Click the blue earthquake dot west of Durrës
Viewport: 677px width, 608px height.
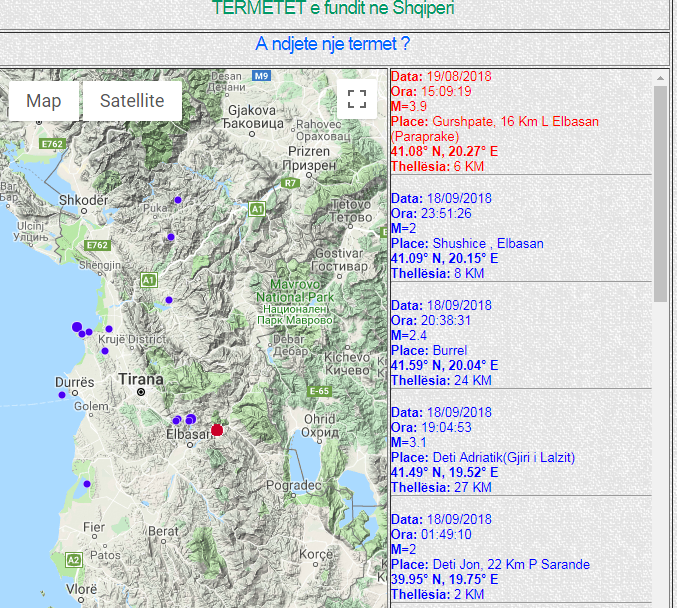tap(62, 395)
